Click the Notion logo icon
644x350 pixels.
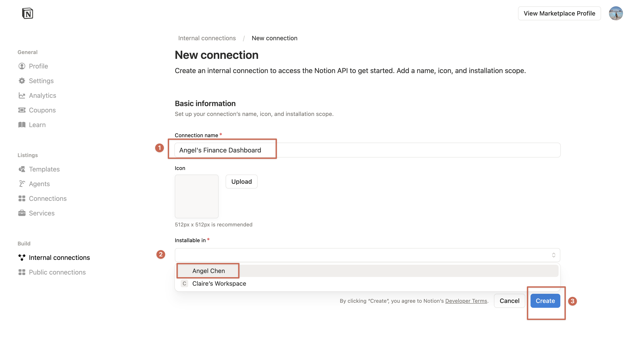coord(28,13)
